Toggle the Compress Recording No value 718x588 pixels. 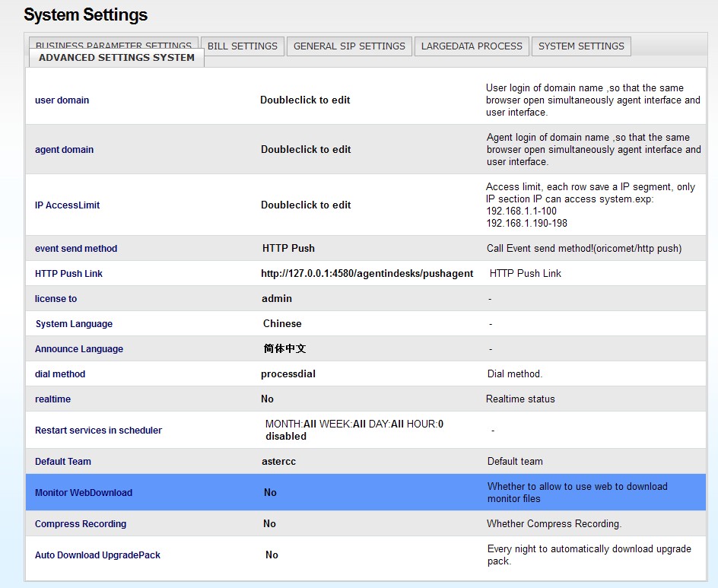269,524
